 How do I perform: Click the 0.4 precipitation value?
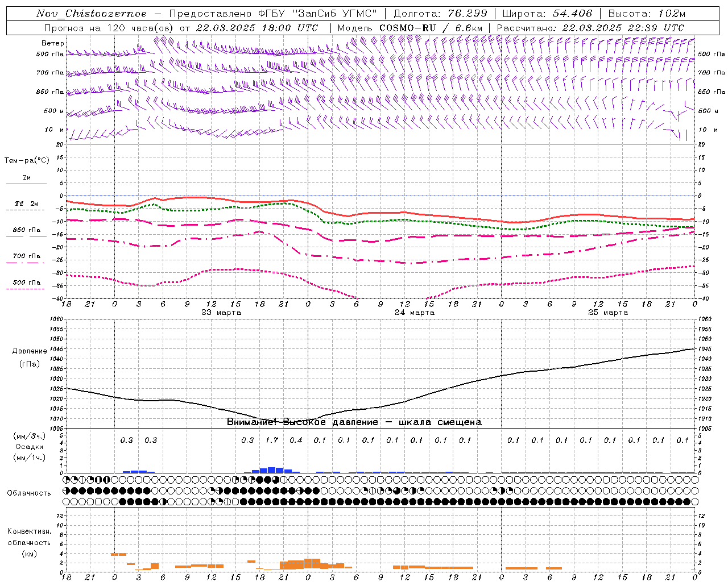tap(296, 440)
